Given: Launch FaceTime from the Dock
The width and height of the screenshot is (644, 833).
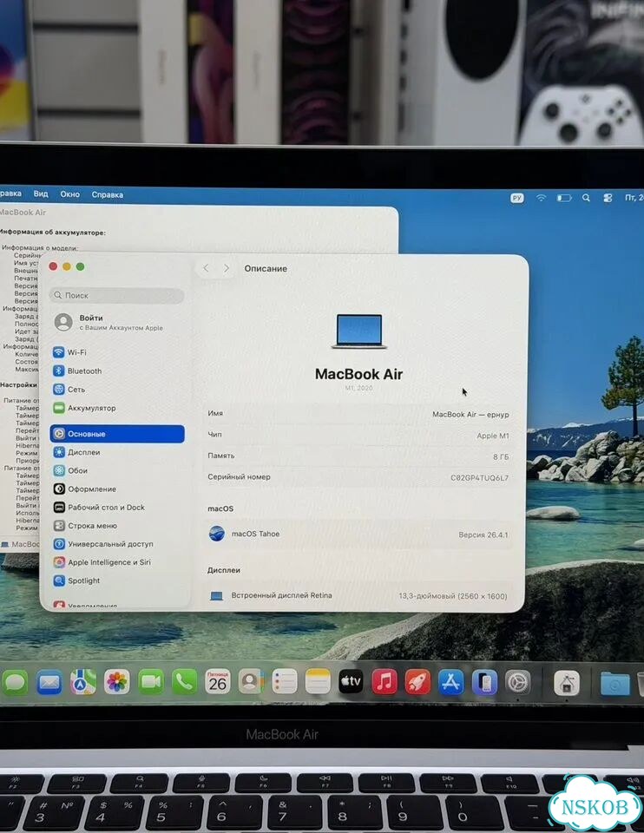Looking at the screenshot, I should tap(151, 682).
